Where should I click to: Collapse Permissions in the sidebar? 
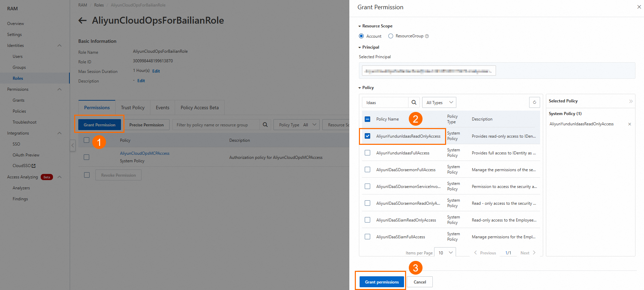pyautogui.click(x=59, y=89)
